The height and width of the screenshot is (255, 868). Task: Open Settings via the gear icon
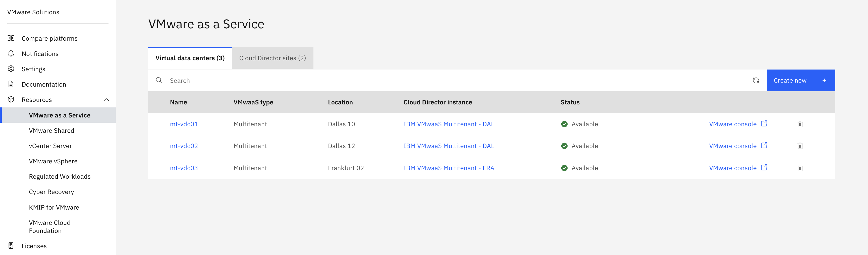click(x=11, y=69)
